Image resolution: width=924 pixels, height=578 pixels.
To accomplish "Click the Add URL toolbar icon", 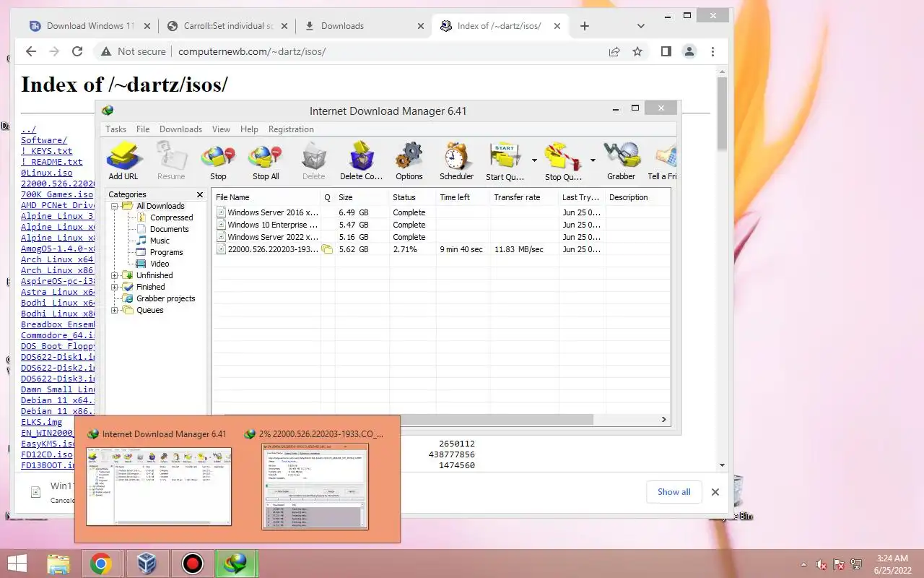I will 123,160.
